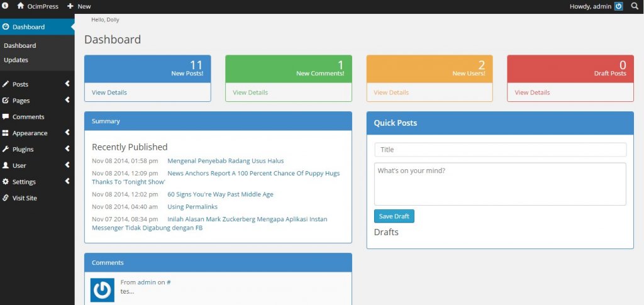Open the Updates submenu entry
The height and width of the screenshot is (305, 644).
tap(16, 60)
